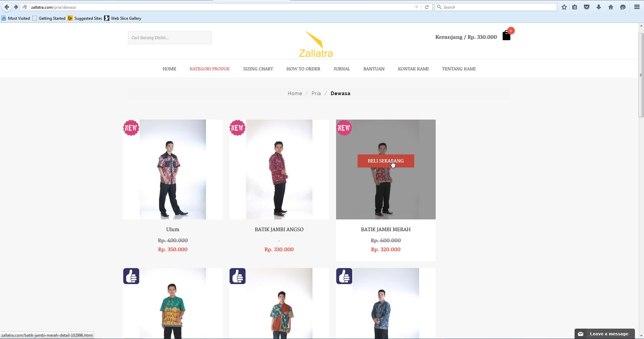644x339 pixels.
Task: Open the Suggested Sites bookmark
Action: pos(85,18)
